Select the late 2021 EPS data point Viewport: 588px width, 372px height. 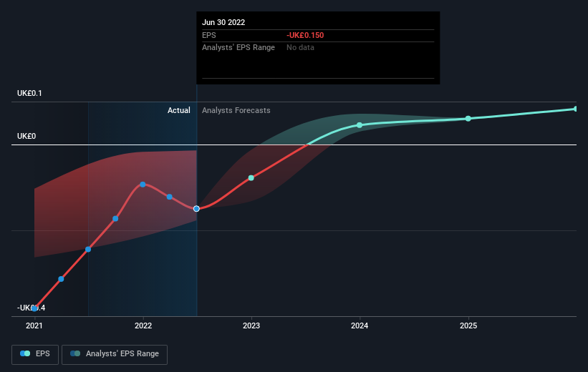coord(115,219)
